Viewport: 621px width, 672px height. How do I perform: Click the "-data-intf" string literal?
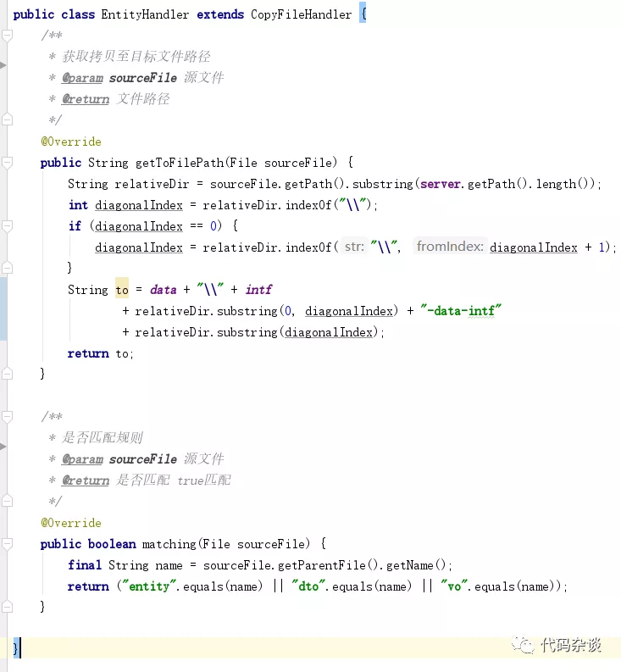(461, 310)
